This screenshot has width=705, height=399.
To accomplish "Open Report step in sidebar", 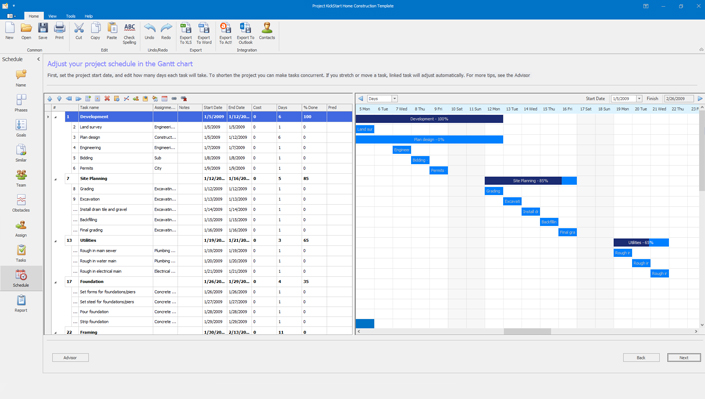I will point(21,303).
